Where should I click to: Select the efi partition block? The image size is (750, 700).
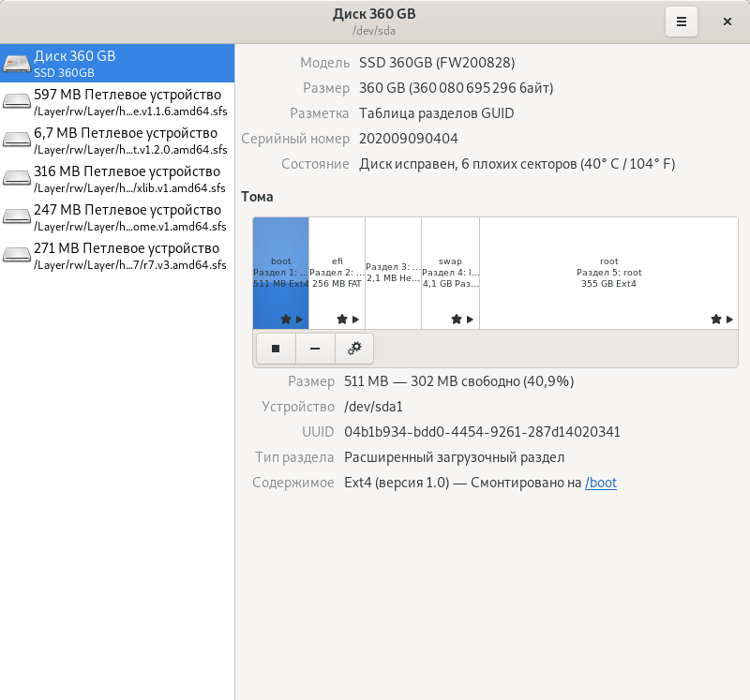tap(337, 273)
